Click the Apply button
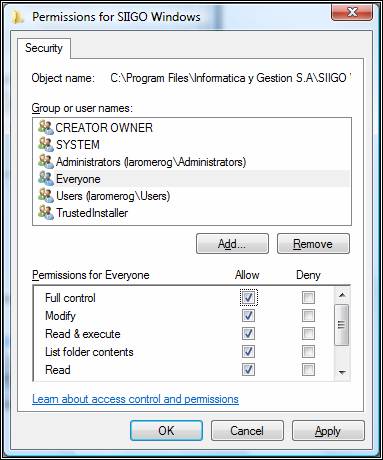The height and width of the screenshot is (460, 383). click(x=328, y=430)
